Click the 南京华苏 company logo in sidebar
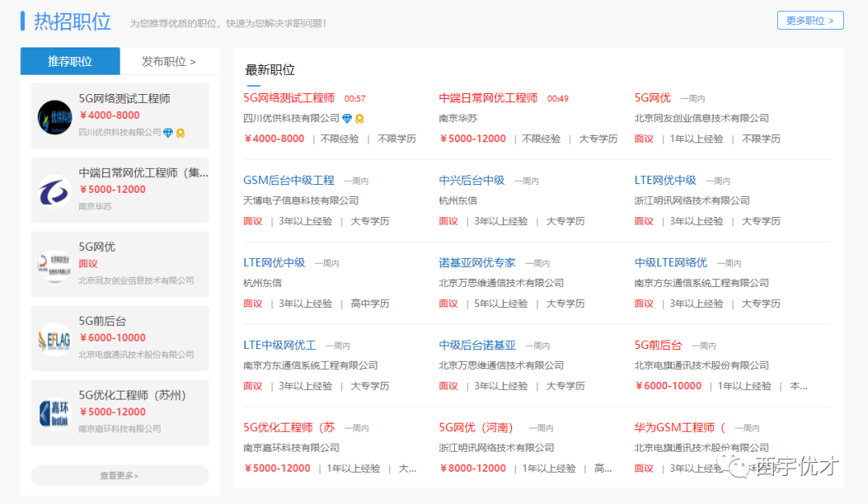 (x=55, y=191)
